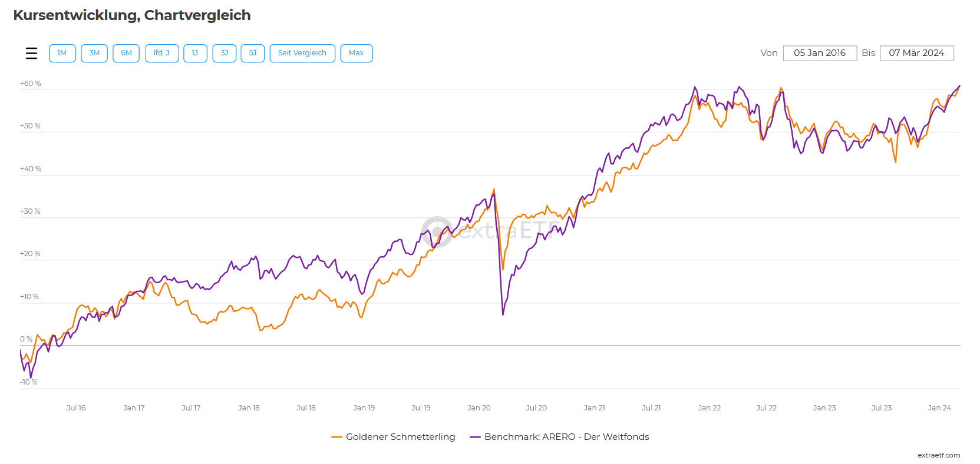Select the 1M time range
The image size is (980, 464).
tap(62, 53)
